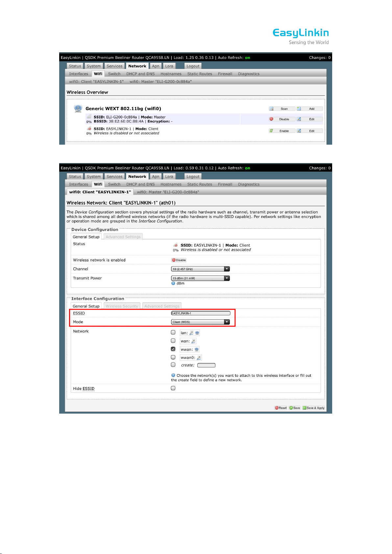The height and width of the screenshot is (554, 392).
Task: Select General Setup tab under Interface Configuration
Action: pos(86,306)
